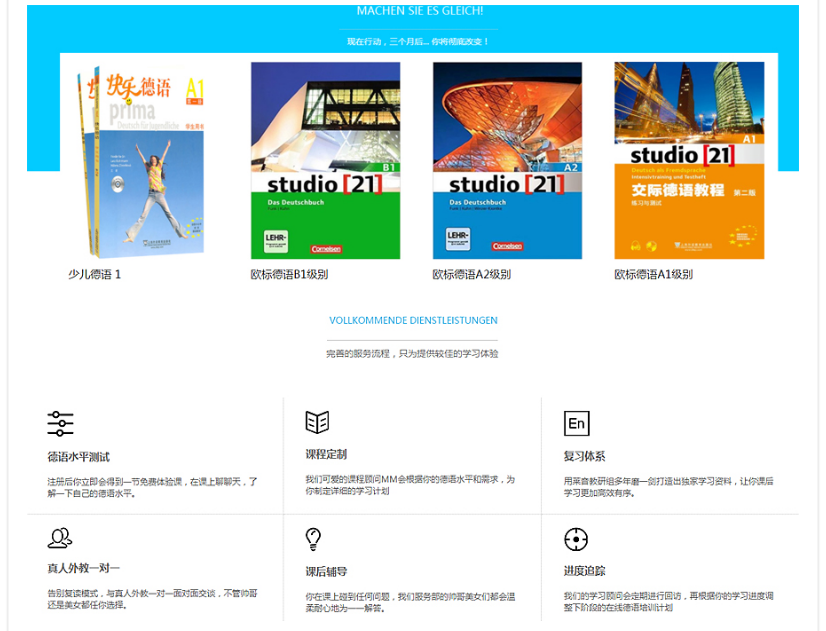Click the 德语水平测试 heading
This screenshot has height=631, width=826.
click(78, 457)
